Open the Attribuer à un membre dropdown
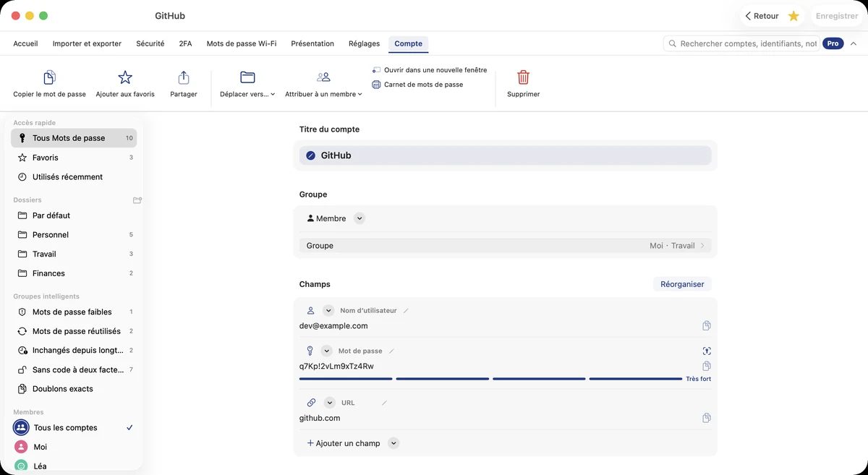This screenshot has width=868, height=475. coord(323,85)
